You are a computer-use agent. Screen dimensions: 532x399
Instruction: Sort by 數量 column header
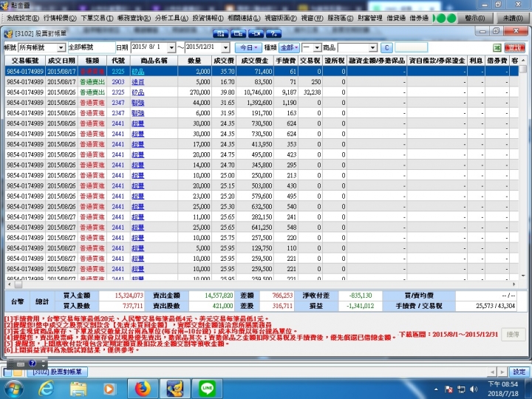[194, 61]
